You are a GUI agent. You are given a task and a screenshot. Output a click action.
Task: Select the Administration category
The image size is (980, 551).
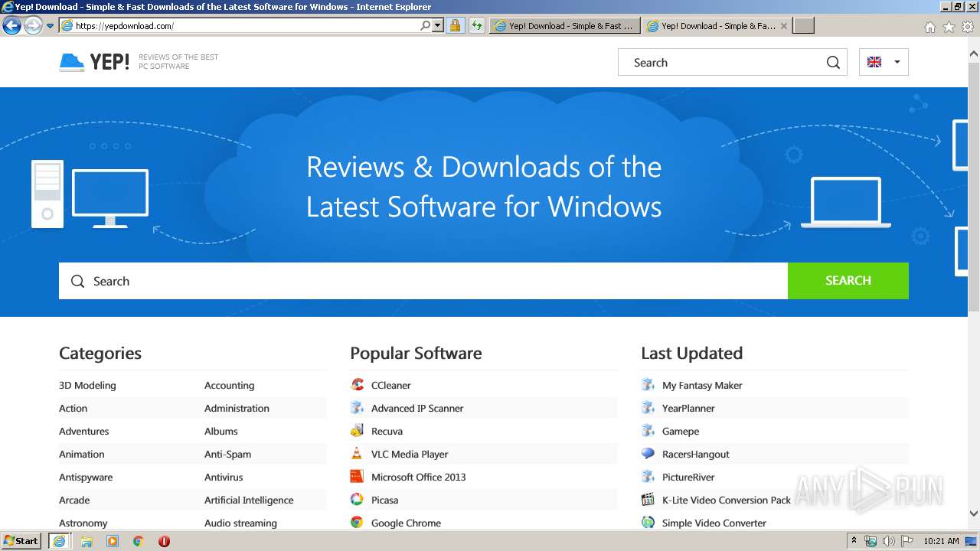tap(237, 409)
